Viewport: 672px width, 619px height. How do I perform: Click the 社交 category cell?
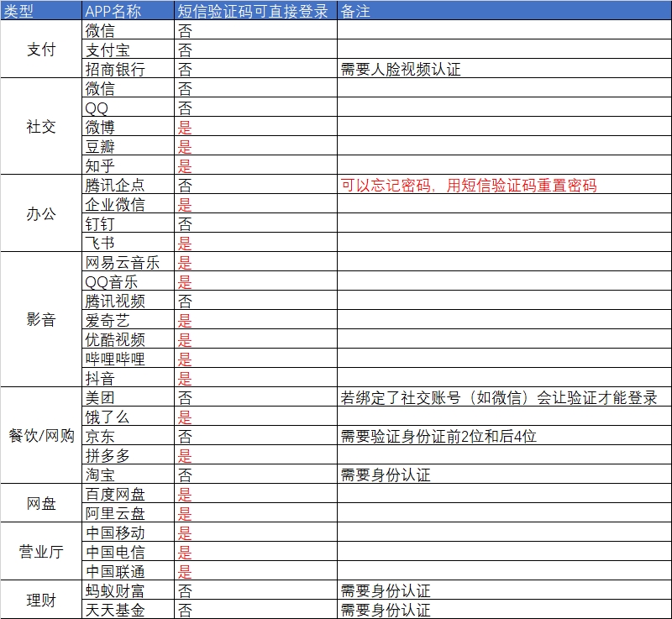(41, 126)
